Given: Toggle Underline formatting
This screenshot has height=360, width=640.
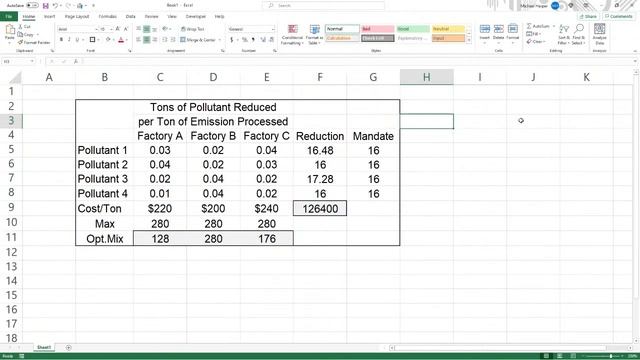Looking at the screenshot, I should tap(77, 40).
